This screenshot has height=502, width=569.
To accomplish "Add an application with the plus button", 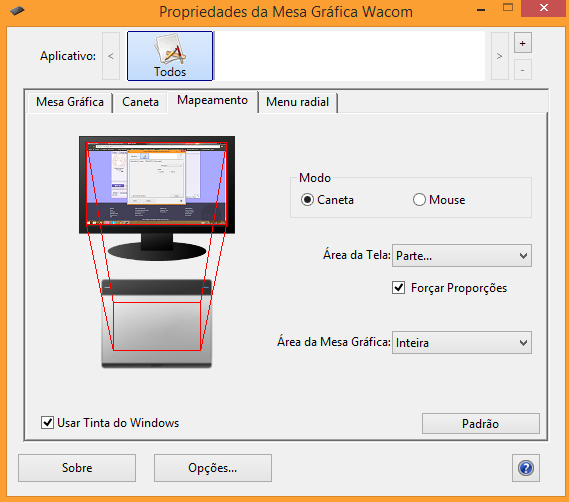I will tap(523, 43).
